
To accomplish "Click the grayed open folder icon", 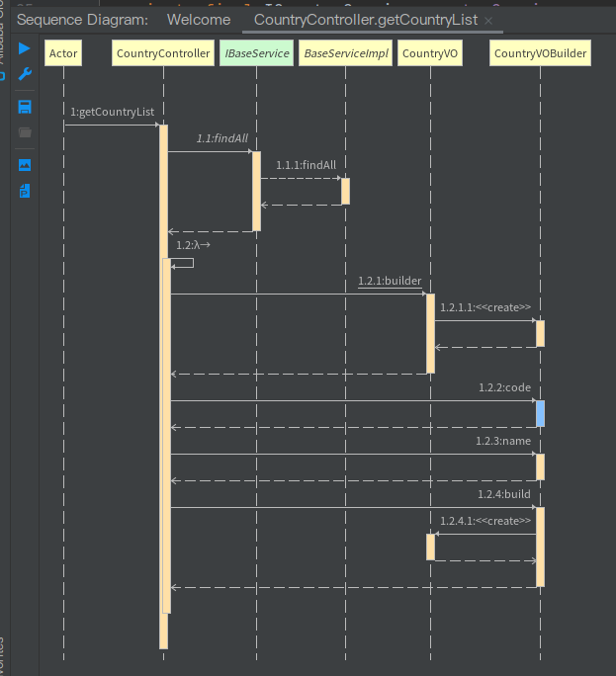I will (x=25, y=132).
